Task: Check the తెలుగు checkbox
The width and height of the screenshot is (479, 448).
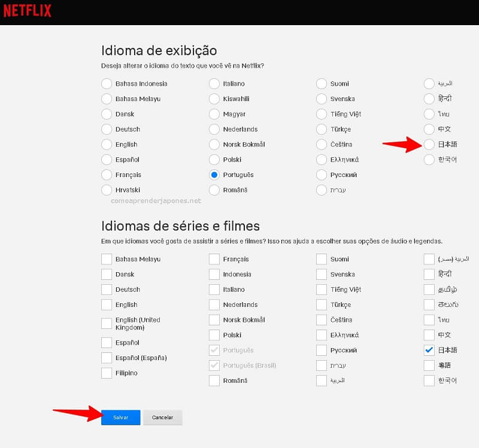Action: (429, 304)
